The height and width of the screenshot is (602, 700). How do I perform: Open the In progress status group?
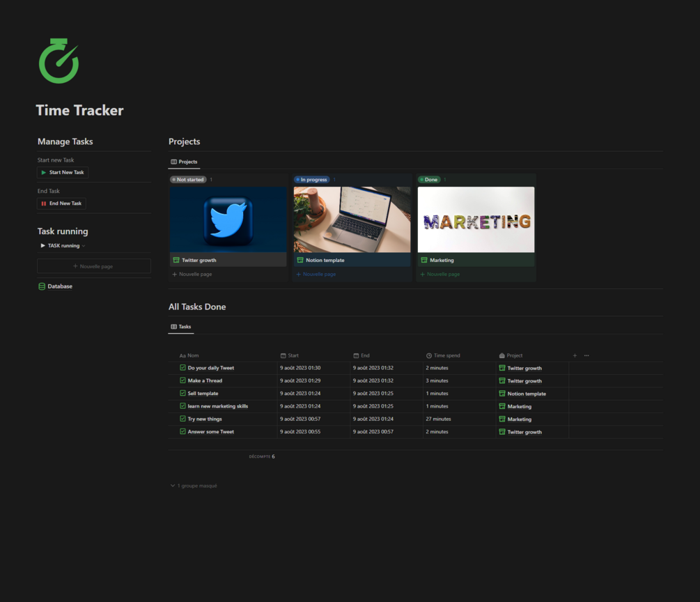pos(311,180)
